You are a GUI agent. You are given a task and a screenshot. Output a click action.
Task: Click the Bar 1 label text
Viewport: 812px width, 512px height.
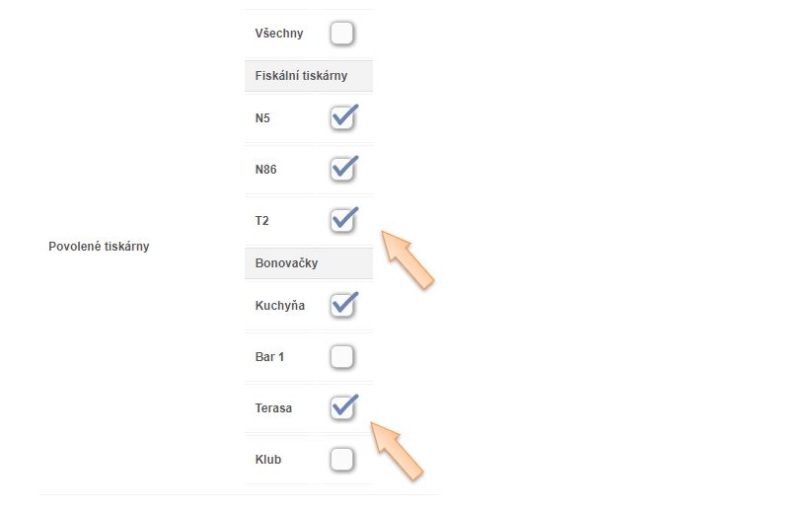point(269,357)
